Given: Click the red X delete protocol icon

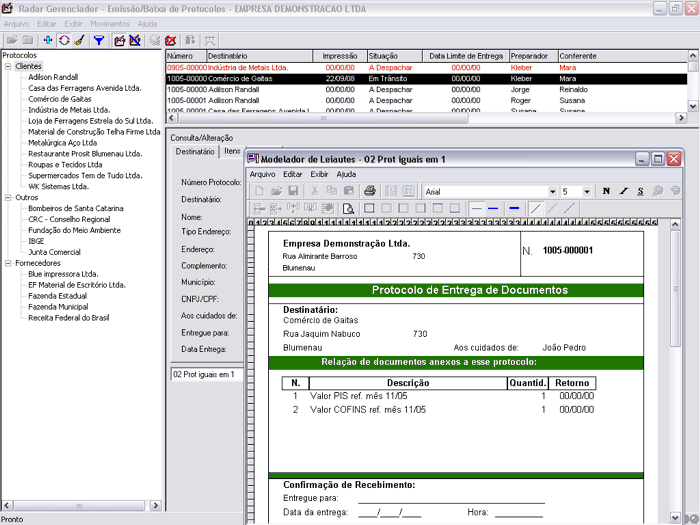Looking at the screenshot, I should [170, 40].
